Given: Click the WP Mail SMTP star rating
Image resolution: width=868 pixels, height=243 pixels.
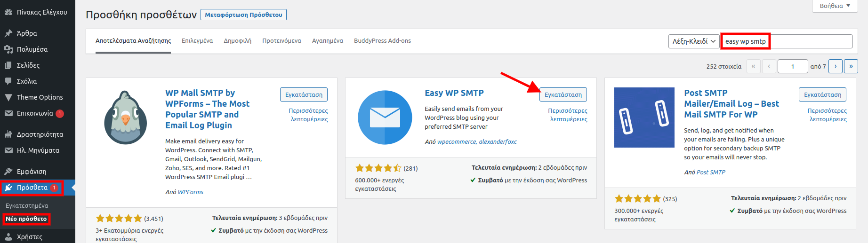Looking at the screenshot, I should [x=119, y=219].
